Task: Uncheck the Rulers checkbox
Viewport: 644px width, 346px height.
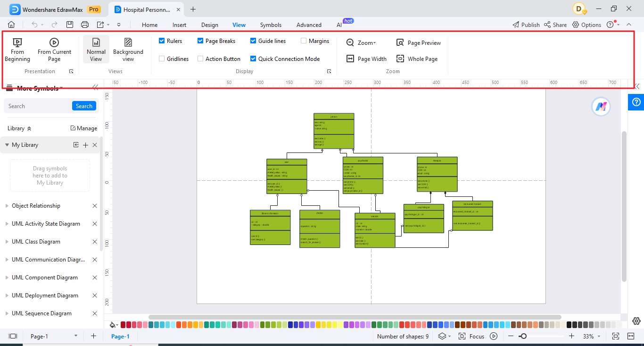Action: pyautogui.click(x=162, y=41)
